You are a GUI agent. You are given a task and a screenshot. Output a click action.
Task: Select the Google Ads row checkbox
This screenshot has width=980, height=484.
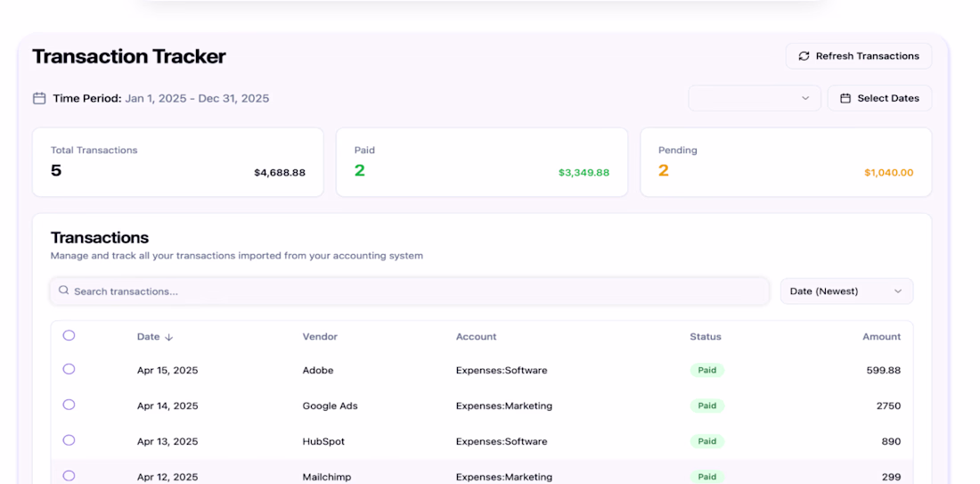69,405
